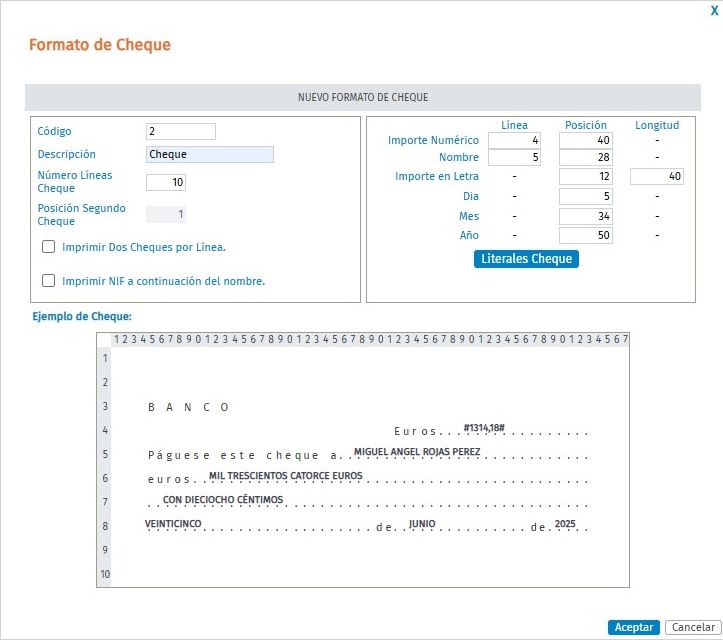Image resolution: width=723 pixels, height=640 pixels.
Task: Click the Importe en Letra Posición field
Action: pyautogui.click(x=586, y=176)
